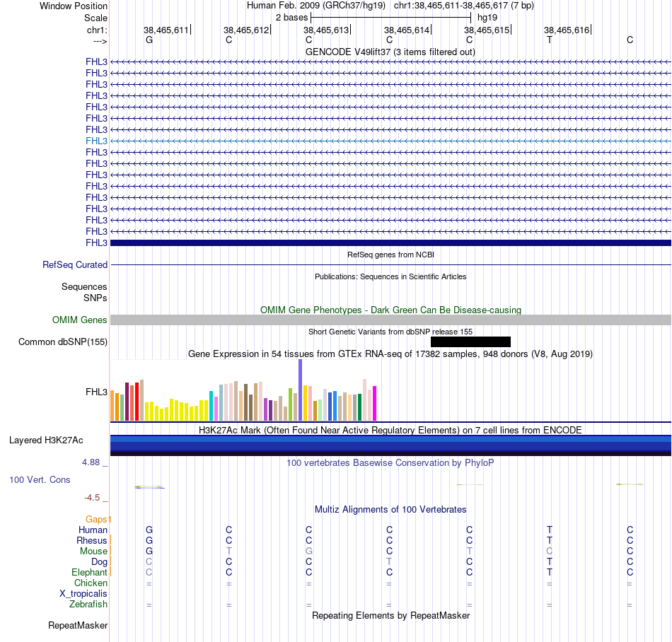
Task: Click the Mouse species label
Action: click(93, 551)
